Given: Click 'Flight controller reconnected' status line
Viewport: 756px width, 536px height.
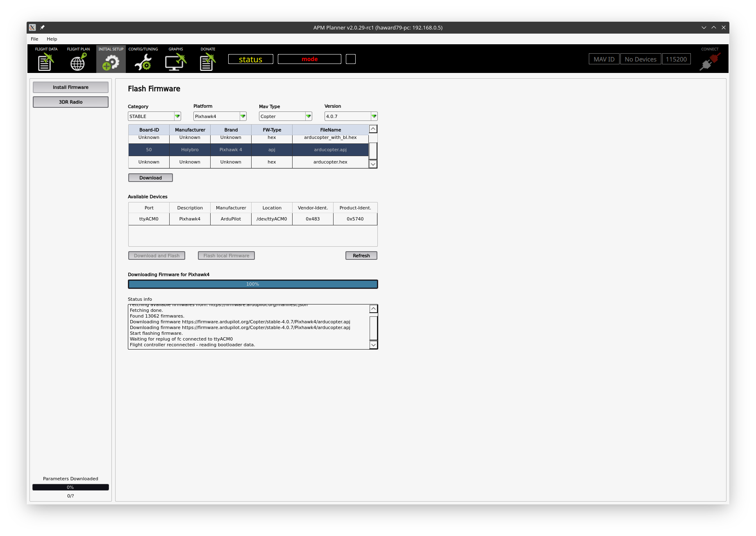Looking at the screenshot, I should 192,345.
